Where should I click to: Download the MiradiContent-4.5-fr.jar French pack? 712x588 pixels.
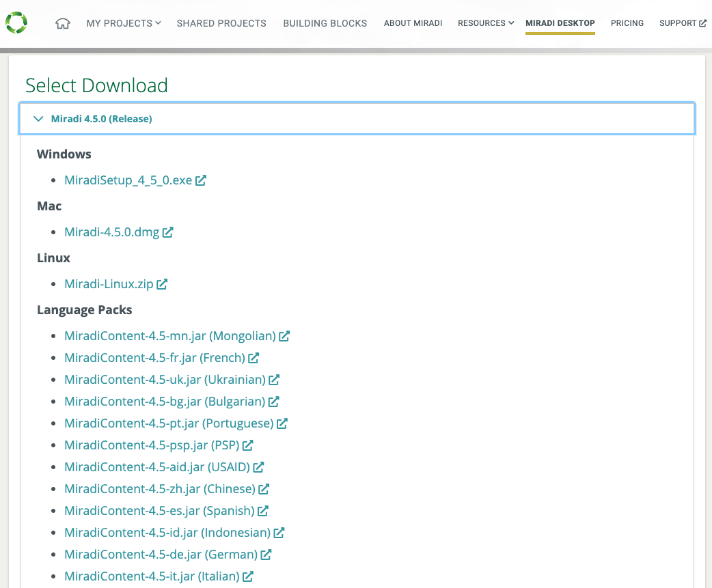pos(154,358)
